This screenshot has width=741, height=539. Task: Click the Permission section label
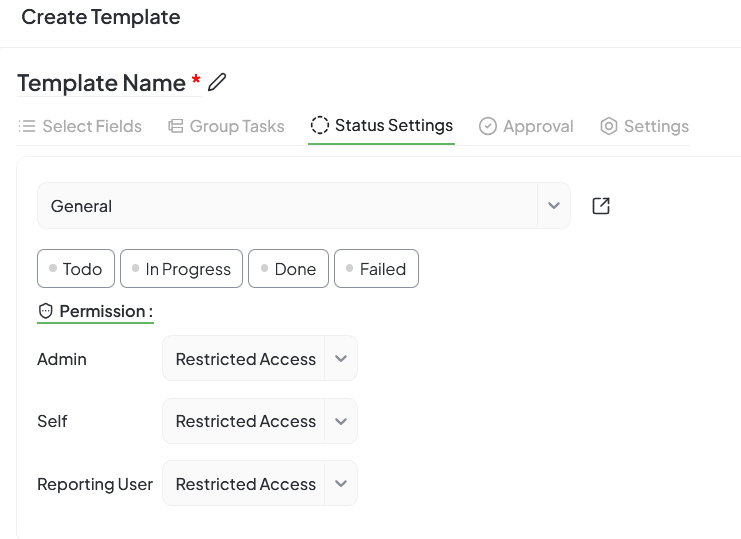click(105, 312)
